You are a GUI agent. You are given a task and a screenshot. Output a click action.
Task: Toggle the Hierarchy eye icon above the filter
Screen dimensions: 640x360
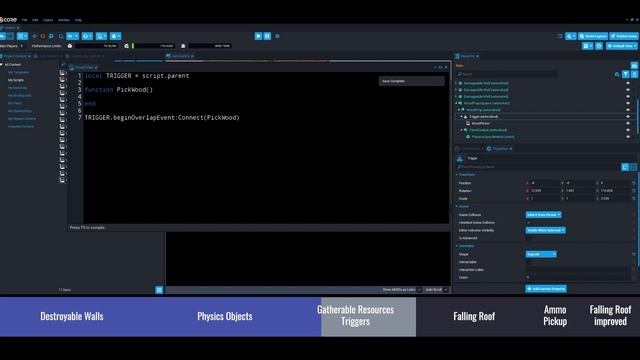click(634, 66)
